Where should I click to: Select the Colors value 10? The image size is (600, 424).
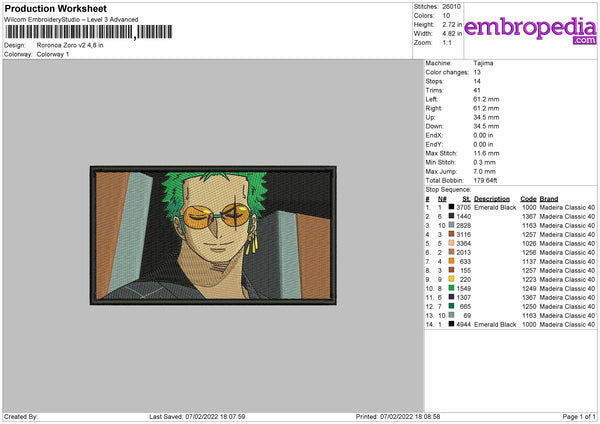pyautogui.click(x=446, y=16)
